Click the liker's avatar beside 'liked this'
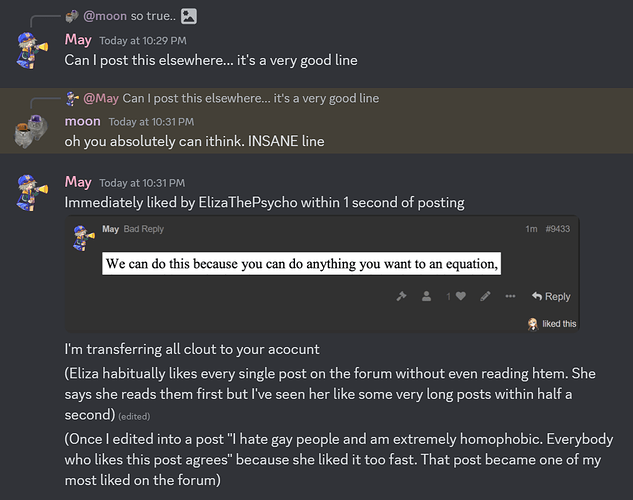This screenshot has width=633, height=500. tap(533, 324)
